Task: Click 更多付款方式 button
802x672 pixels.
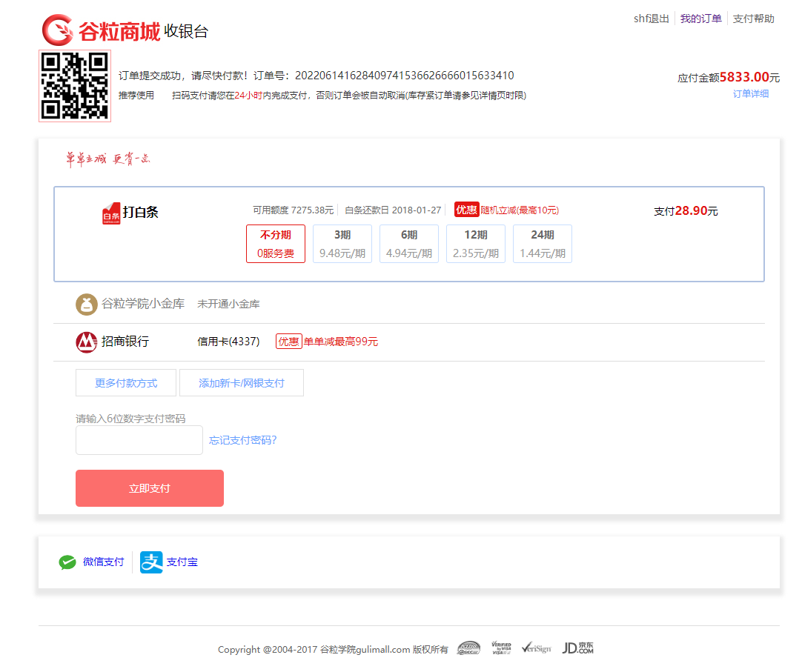Action: point(126,383)
